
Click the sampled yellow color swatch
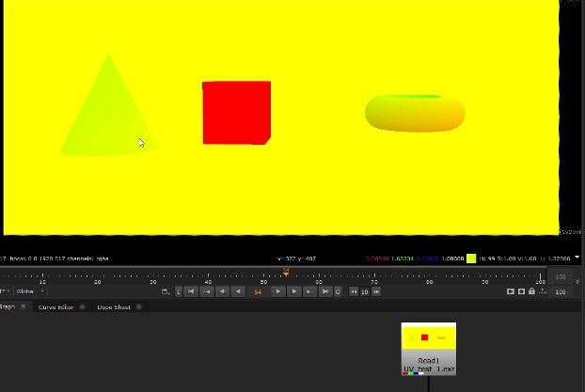tap(471, 259)
